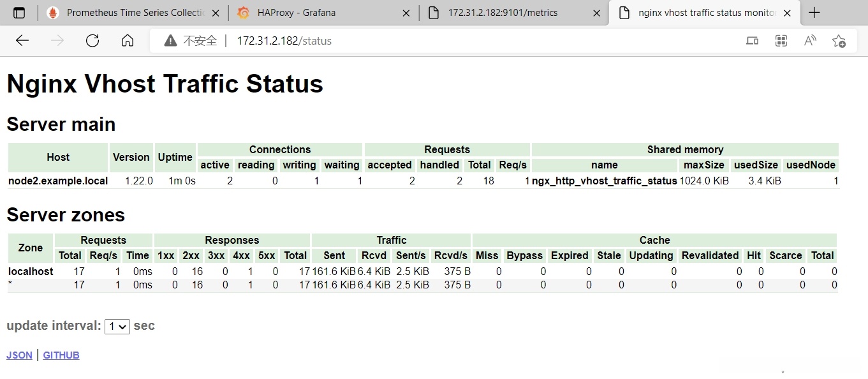Click the address bar URL

284,41
